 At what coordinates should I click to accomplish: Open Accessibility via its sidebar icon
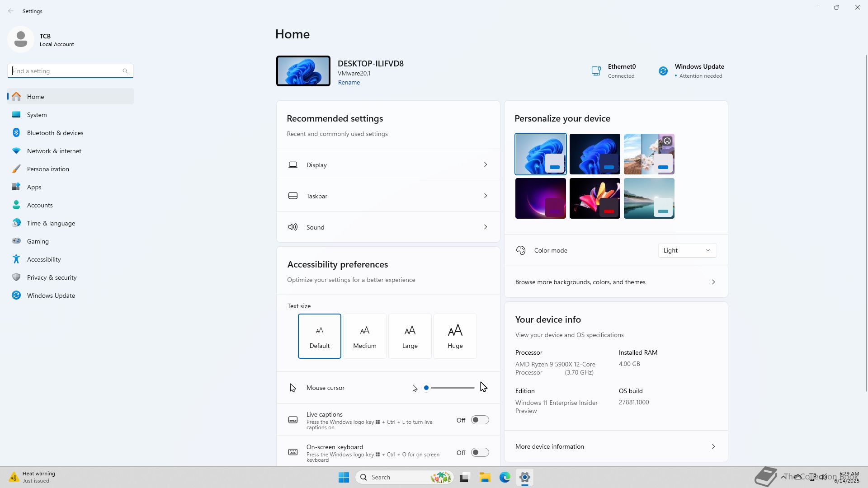(16, 259)
